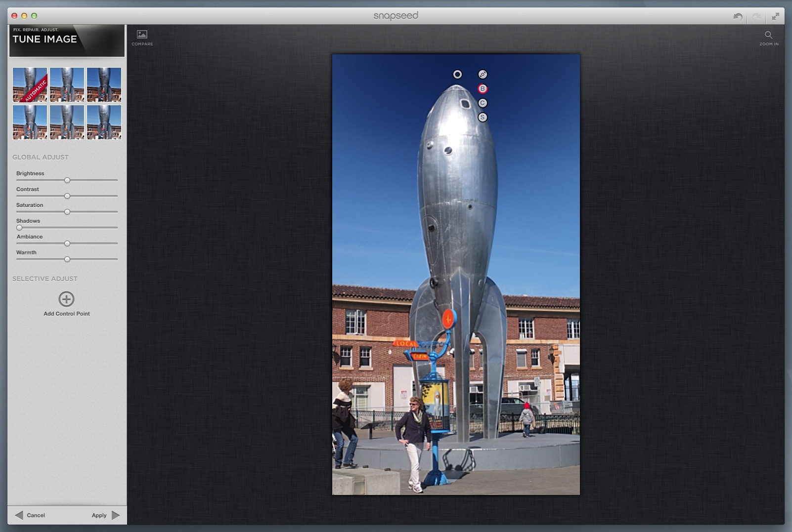Toggle fullscreen with the arrows icon
Image resolution: width=792 pixels, height=532 pixels.
pos(775,16)
